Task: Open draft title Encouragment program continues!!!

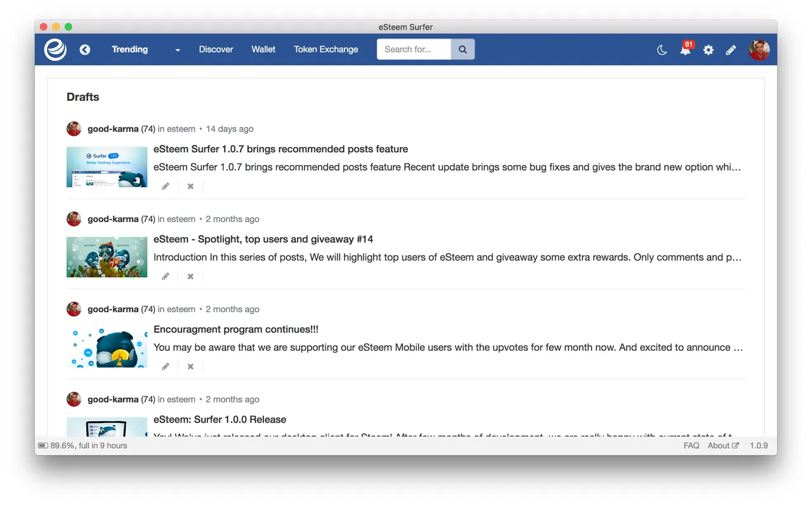Action: 236,329
